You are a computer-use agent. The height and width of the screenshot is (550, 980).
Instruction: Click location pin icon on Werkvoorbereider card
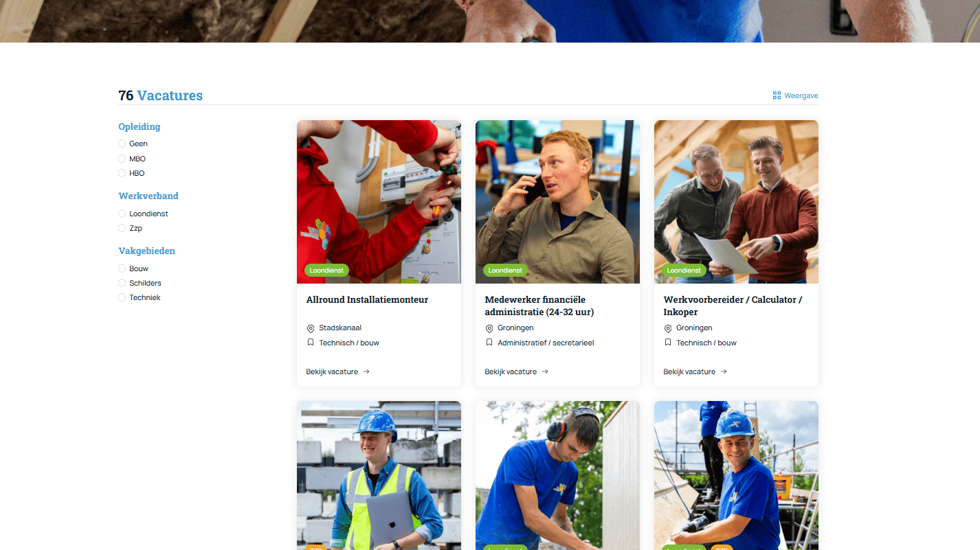tap(668, 328)
